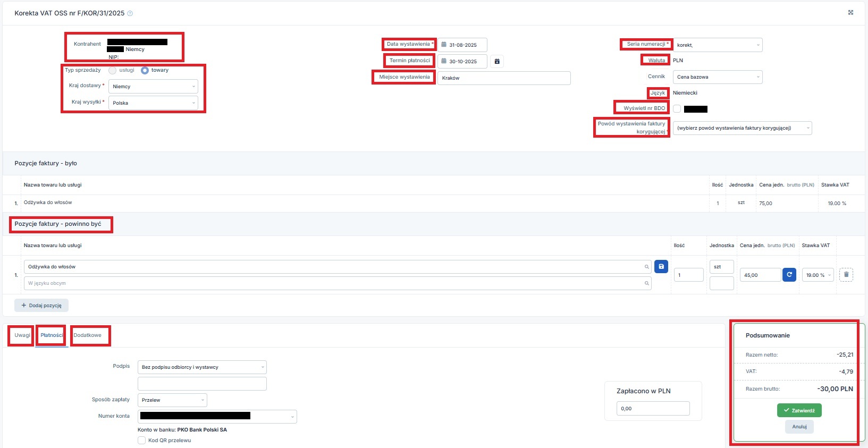Open the Kraj dostawy dropdown
Viewport: 868px width, 448px height.
pyautogui.click(x=153, y=87)
